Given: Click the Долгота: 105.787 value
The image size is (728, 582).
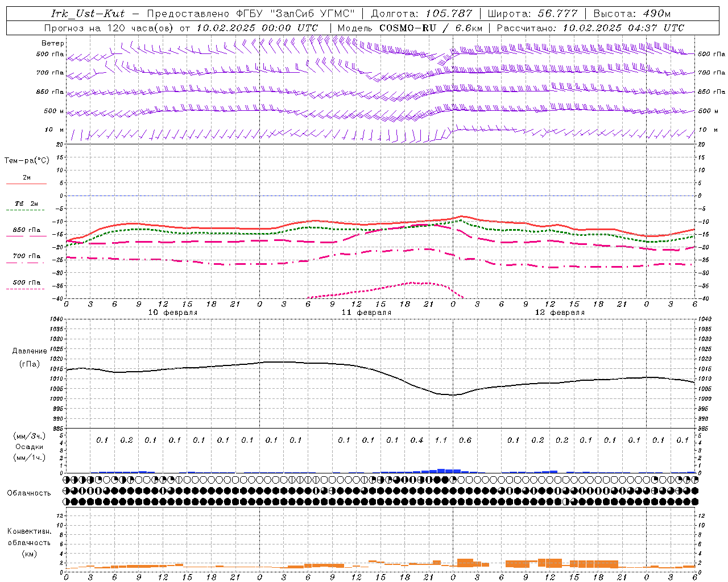Looking at the screenshot, I should (422, 14).
